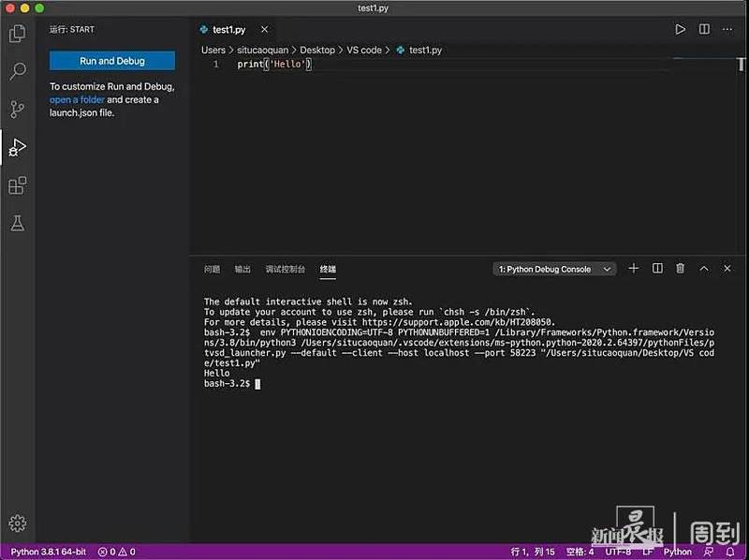Click the Desktop breadcrumb segment
This screenshot has height=560, width=749.
[316, 51]
